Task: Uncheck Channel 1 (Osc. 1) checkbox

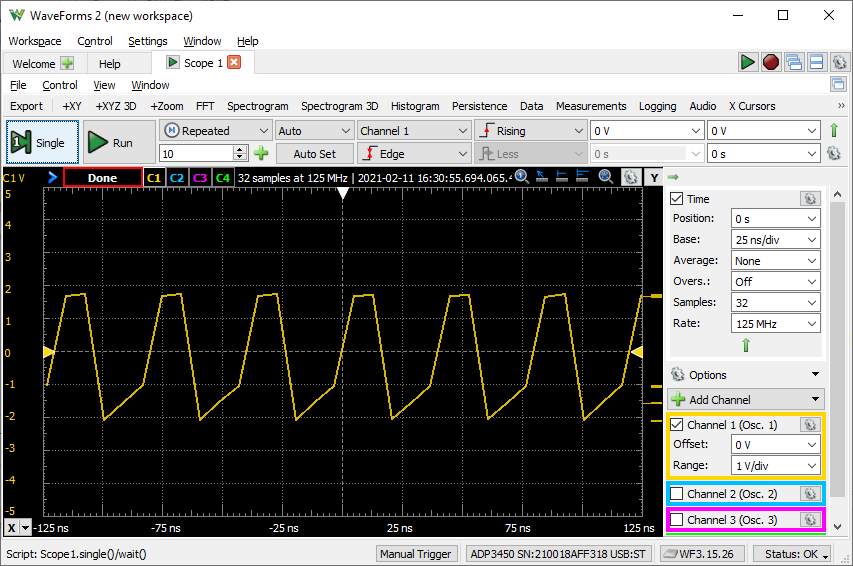Action: point(676,424)
